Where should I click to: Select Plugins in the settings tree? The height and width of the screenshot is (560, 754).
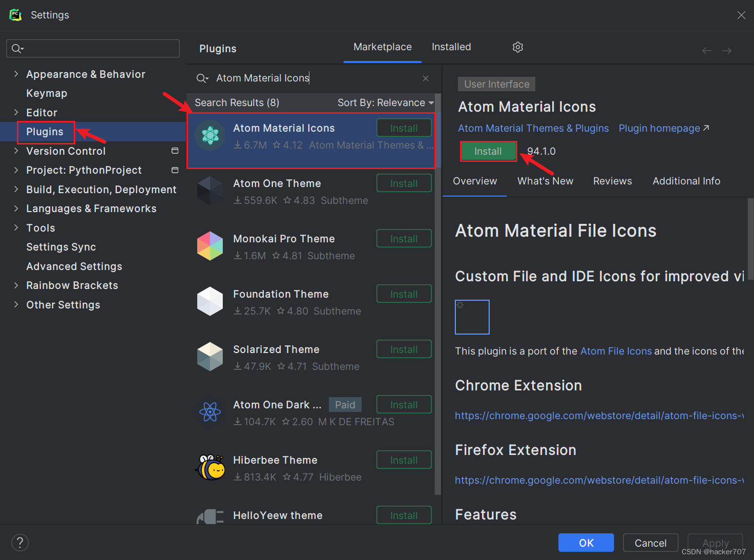click(45, 132)
